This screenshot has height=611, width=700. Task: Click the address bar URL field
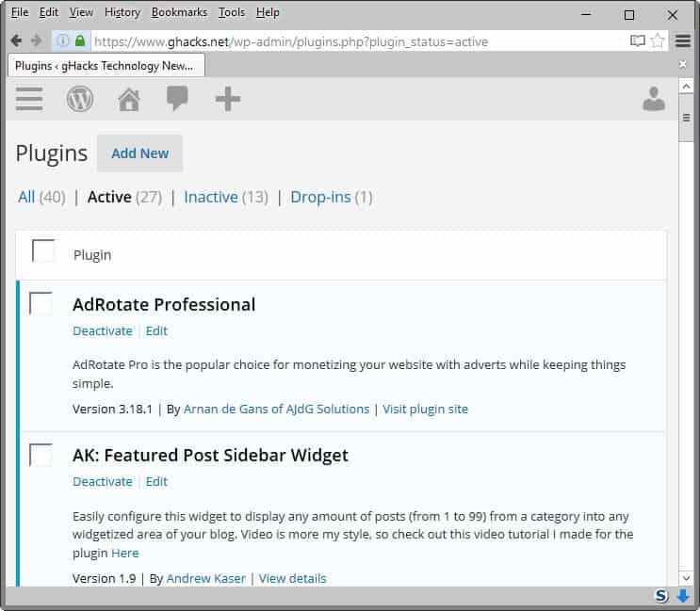[357, 41]
